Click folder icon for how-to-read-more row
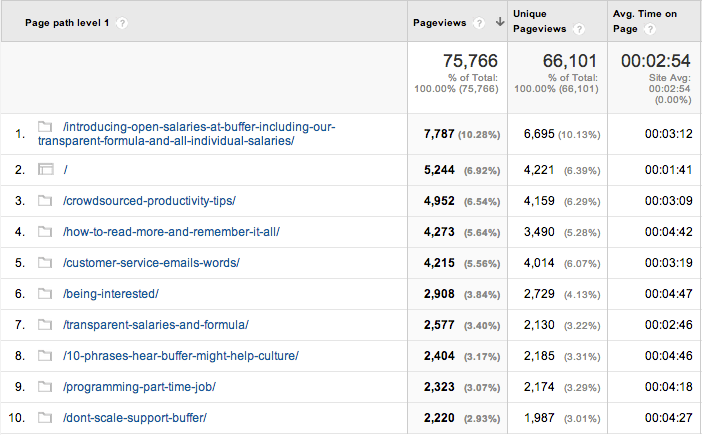Image resolution: width=702 pixels, height=435 pixels. [x=45, y=231]
